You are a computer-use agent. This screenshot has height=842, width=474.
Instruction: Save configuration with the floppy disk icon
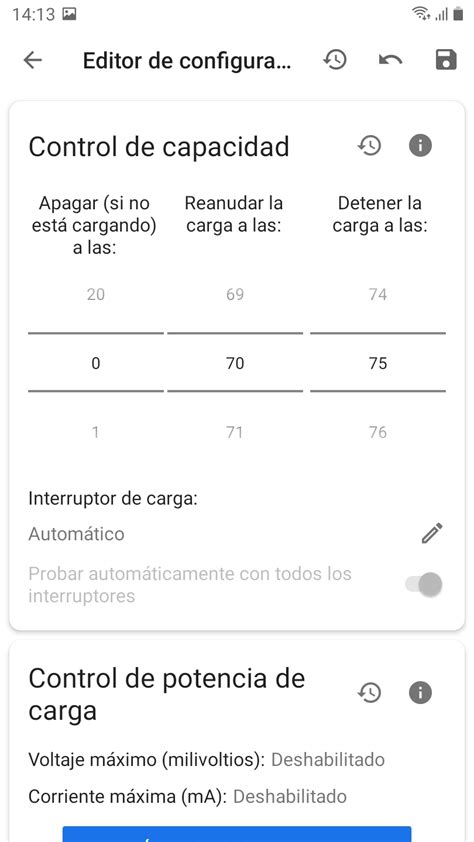click(x=446, y=60)
